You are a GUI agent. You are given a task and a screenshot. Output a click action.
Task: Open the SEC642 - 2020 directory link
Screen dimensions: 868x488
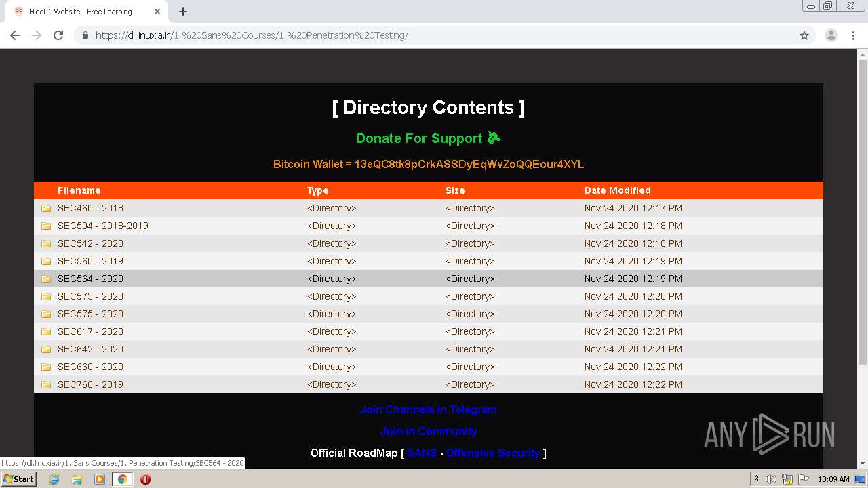[90, 349]
